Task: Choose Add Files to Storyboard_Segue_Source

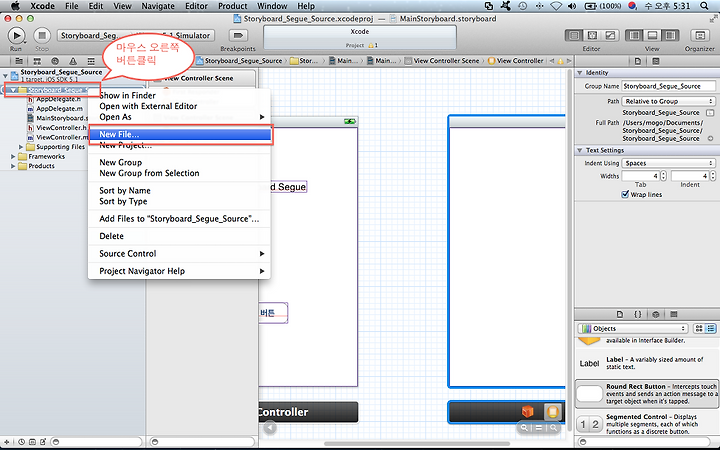Action: point(179,219)
